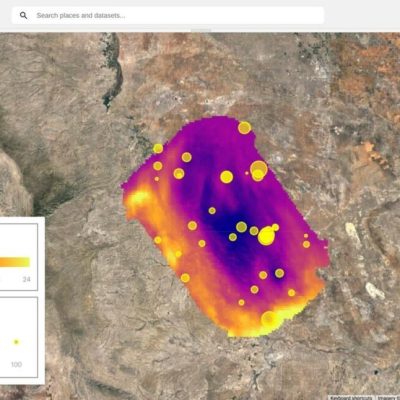Click the bright yellow hotspot on the heatmap's west side
The height and width of the screenshot is (400, 400).
[x=139, y=197]
